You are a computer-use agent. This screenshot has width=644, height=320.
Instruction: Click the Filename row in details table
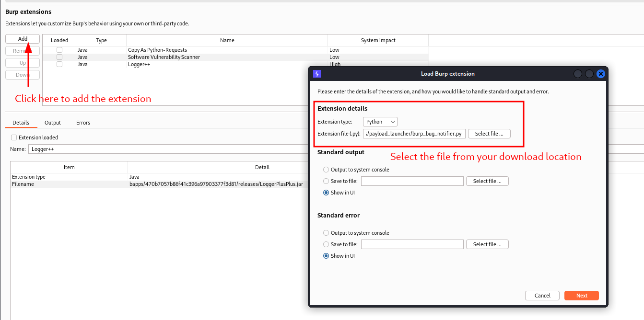159,184
